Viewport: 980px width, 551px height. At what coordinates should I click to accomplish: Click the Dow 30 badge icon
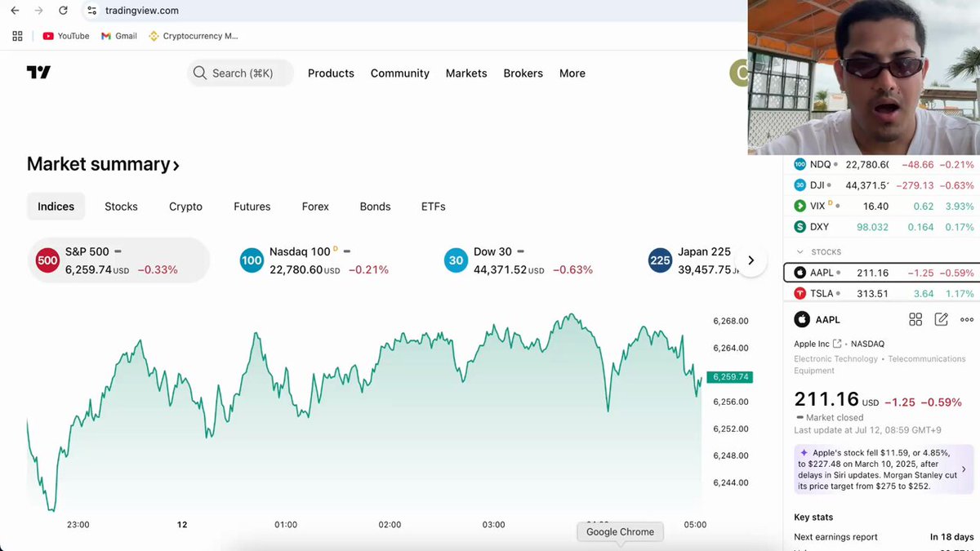coord(456,260)
